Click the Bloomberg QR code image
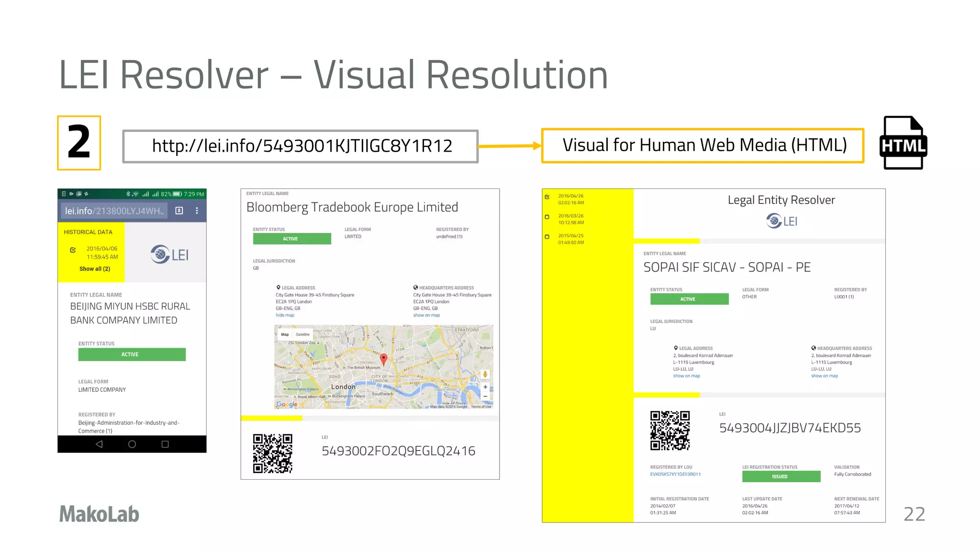Image resolution: width=980 pixels, height=551 pixels. coord(273,453)
